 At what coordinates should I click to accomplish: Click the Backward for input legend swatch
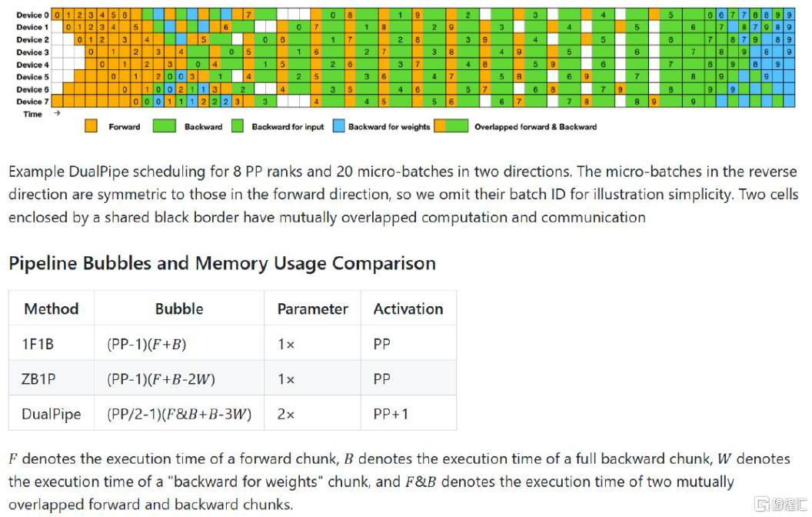coord(237,126)
